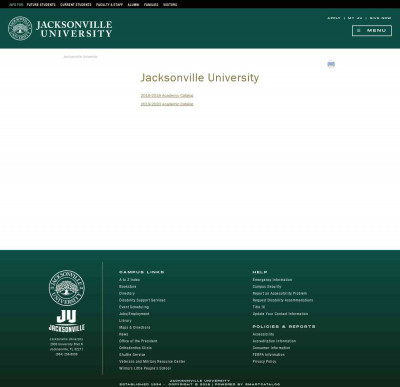
Task: Open Directory footer link
Action: (x=127, y=293)
